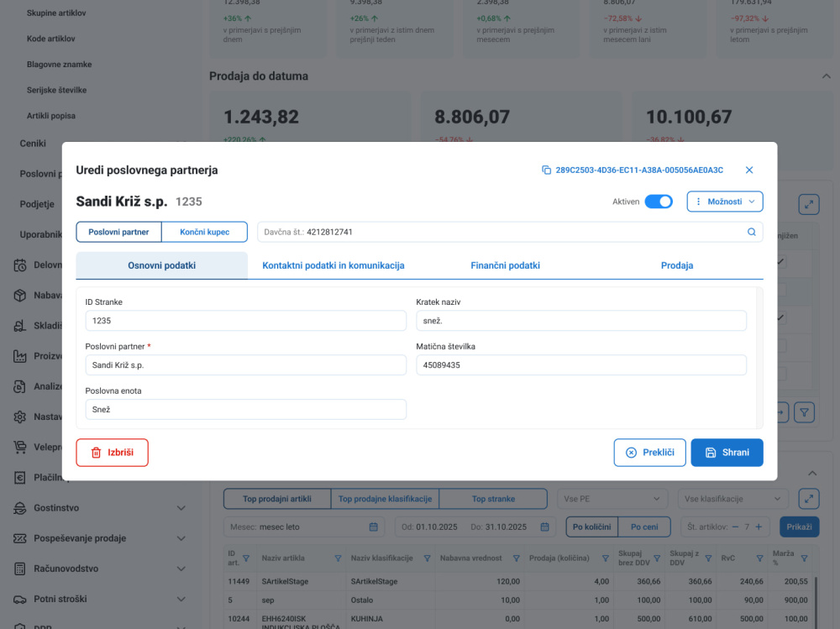The image size is (840, 629).
Task: Click the Gostinstvo sidebar icon
Action: [20, 508]
